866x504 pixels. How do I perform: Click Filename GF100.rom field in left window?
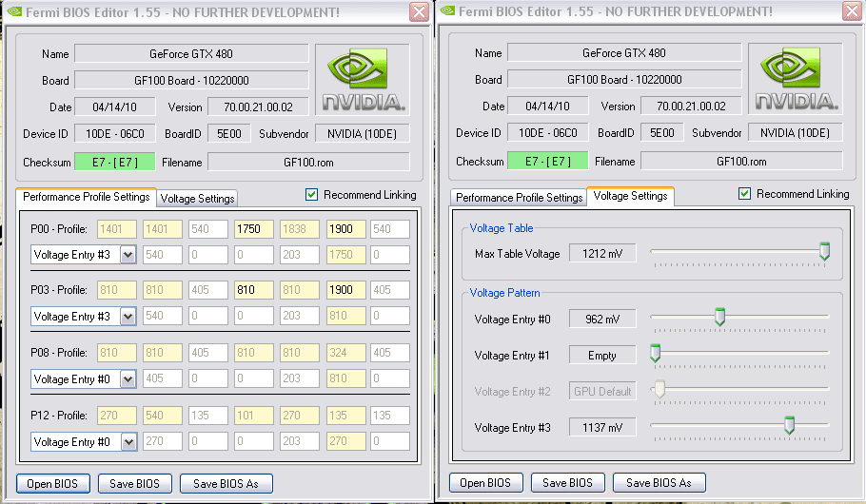308,163
